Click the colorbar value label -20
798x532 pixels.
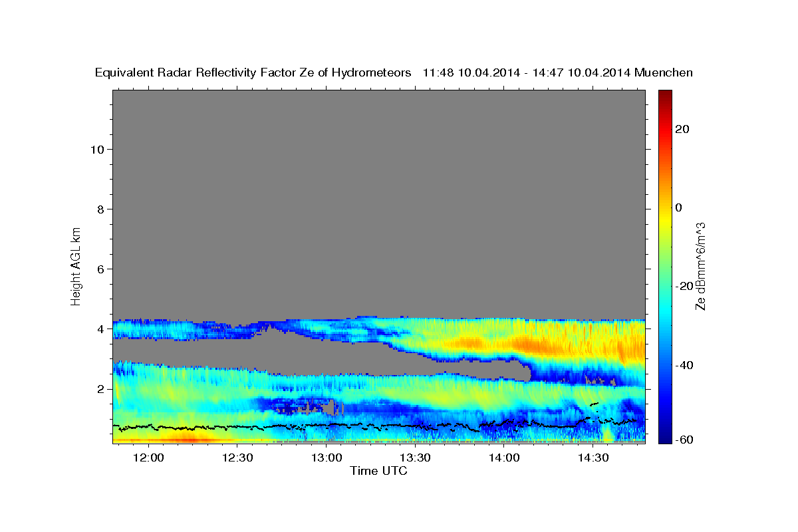[x=684, y=286]
